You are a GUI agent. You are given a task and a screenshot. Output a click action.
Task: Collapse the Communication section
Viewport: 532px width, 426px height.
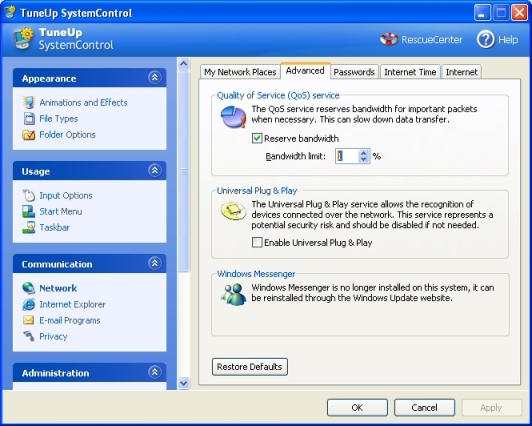[155, 263]
